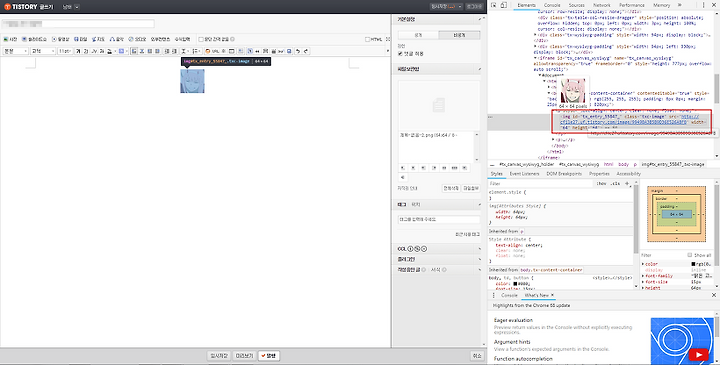
Task: Close the What's New drawer tab
Action: click(552, 295)
